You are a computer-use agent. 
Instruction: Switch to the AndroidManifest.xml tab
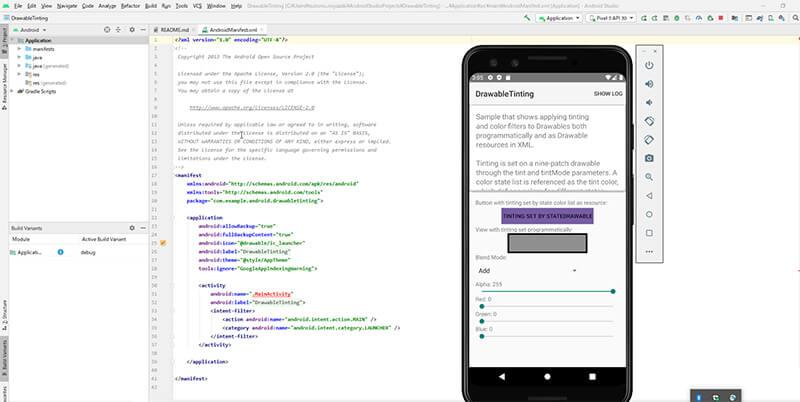(x=232, y=30)
